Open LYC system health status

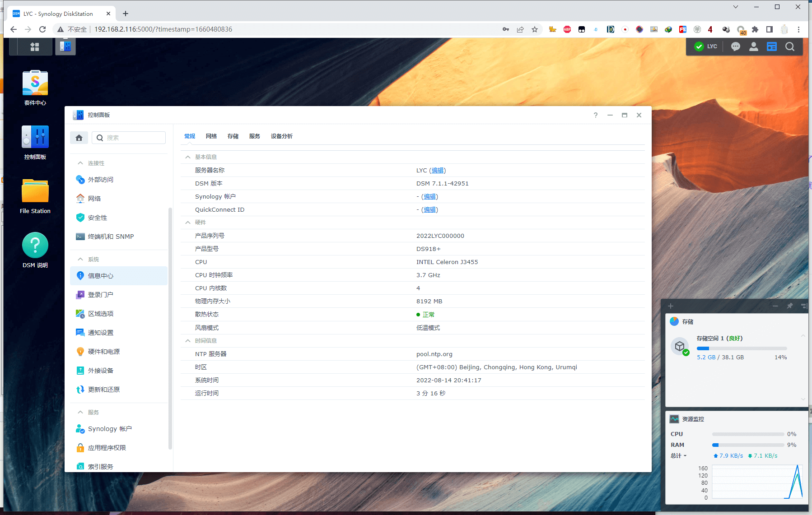coord(706,46)
